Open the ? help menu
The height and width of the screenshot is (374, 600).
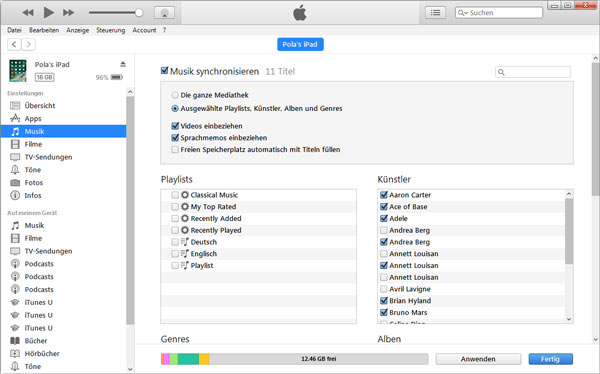click(164, 30)
